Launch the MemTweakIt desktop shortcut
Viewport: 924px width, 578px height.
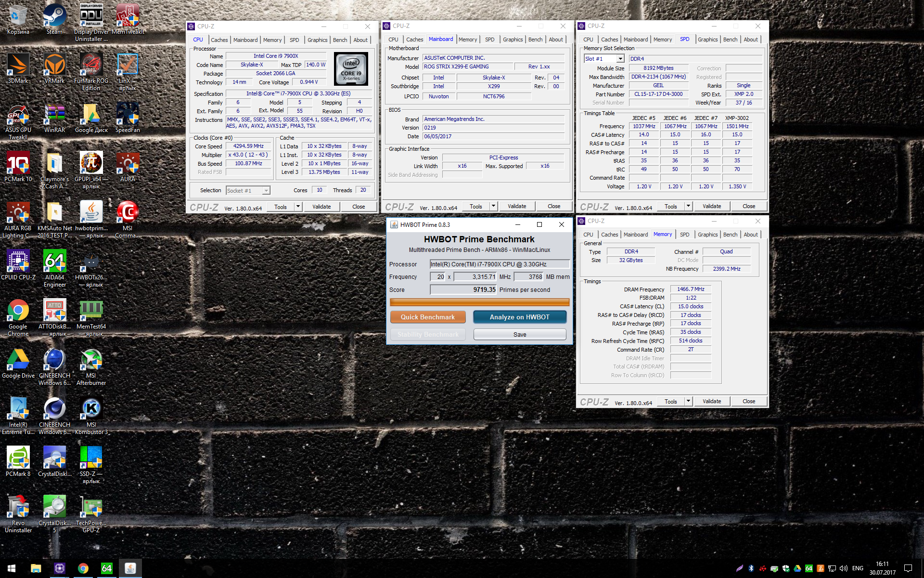point(128,19)
